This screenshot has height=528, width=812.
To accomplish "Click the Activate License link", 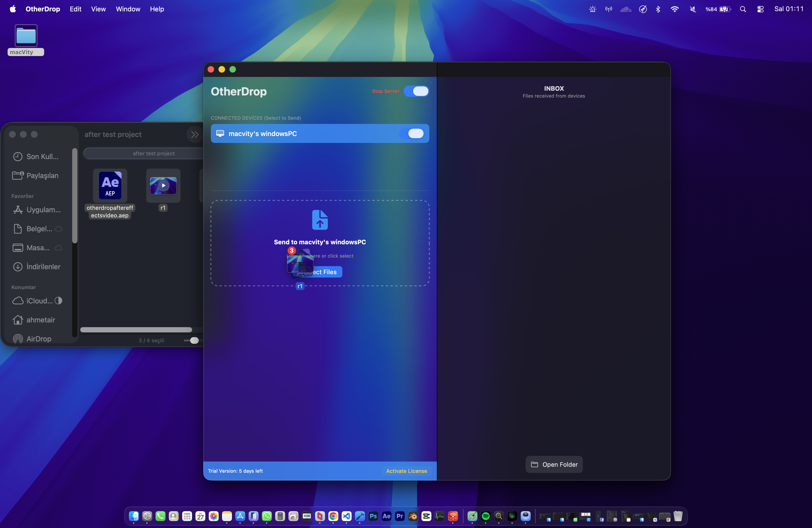I will point(406,471).
